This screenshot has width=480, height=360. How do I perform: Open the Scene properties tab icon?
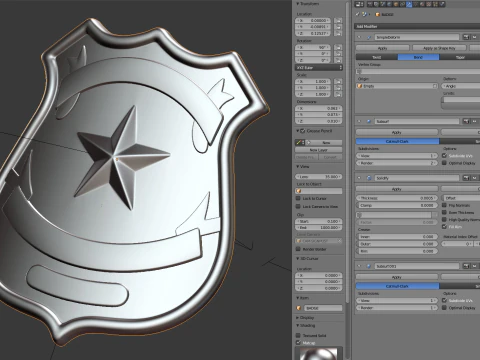(383, 4)
